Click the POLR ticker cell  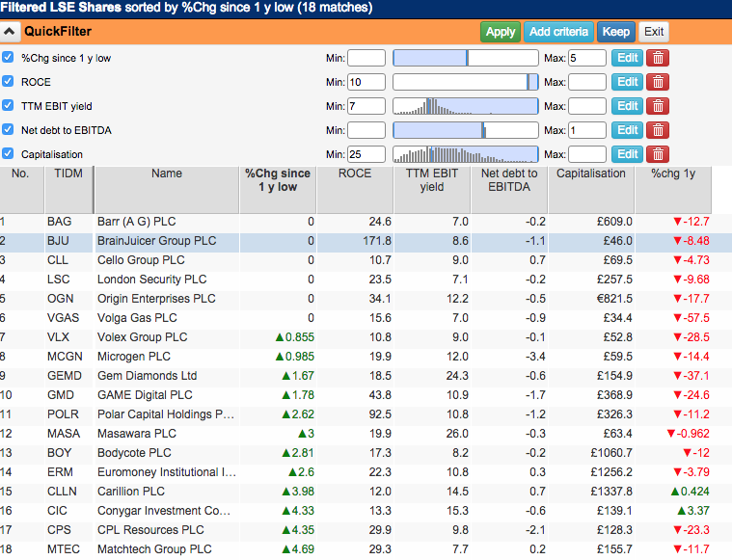click(68, 414)
